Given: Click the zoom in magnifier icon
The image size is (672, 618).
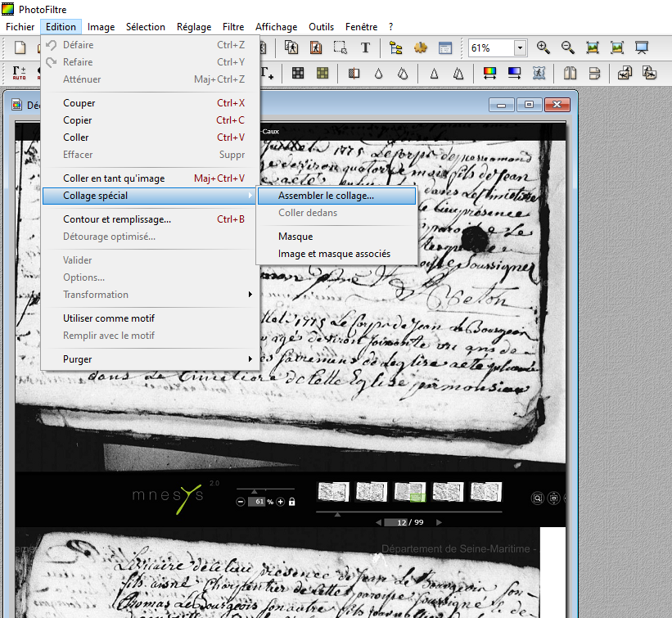Looking at the screenshot, I should coord(543,48).
